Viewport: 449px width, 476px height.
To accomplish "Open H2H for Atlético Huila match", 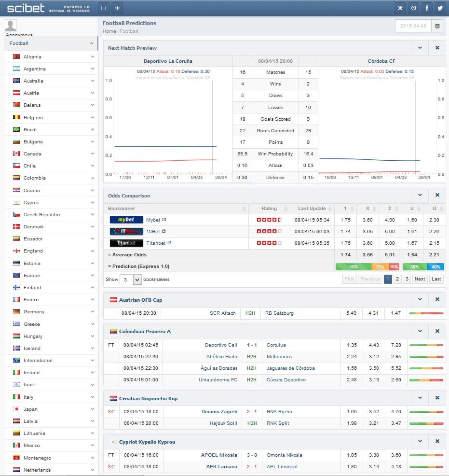I will (252, 356).
